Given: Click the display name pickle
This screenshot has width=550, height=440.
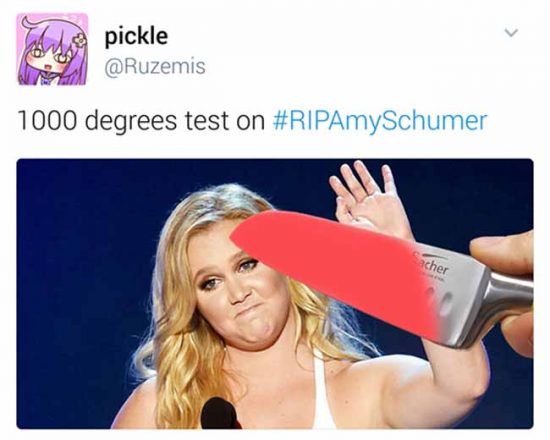Looking at the screenshot, I should click(137, 37).
